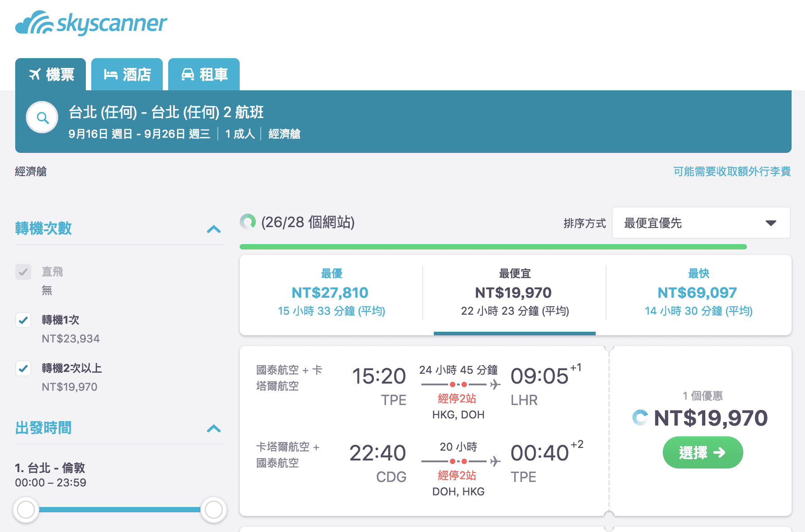Viewport: 805px width, 532px height.
Task: Click the right departure time slider handle
Action: [x=214, y=510]
